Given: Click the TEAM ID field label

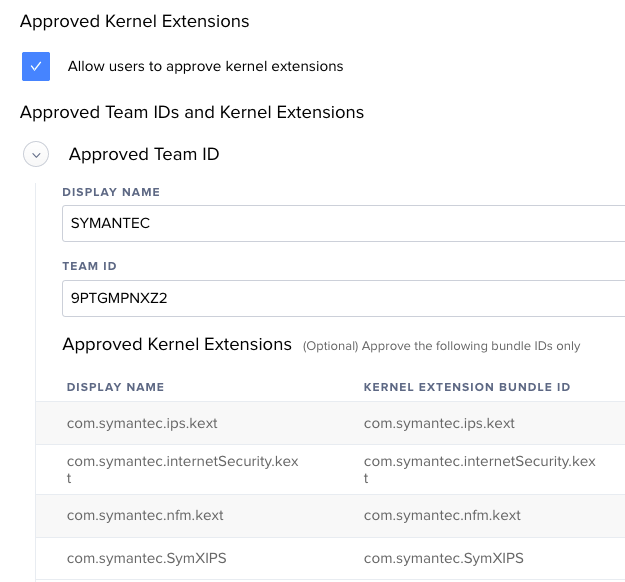Looking at the screenshot, I should [89, 266].
